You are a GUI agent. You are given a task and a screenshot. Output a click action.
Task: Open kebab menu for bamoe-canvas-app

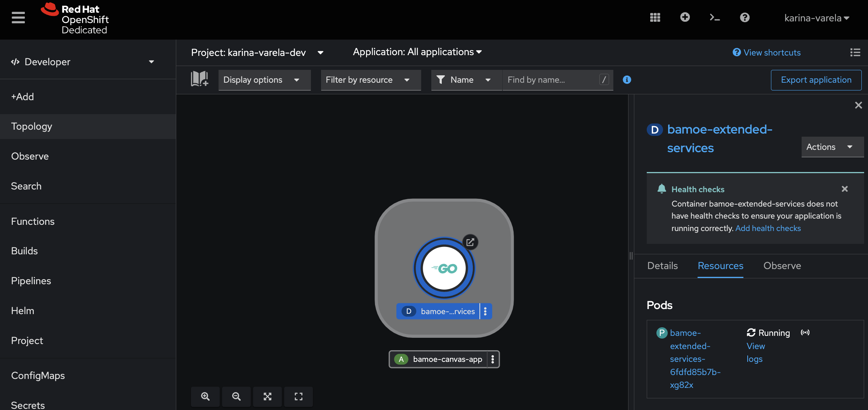point(493,359)
